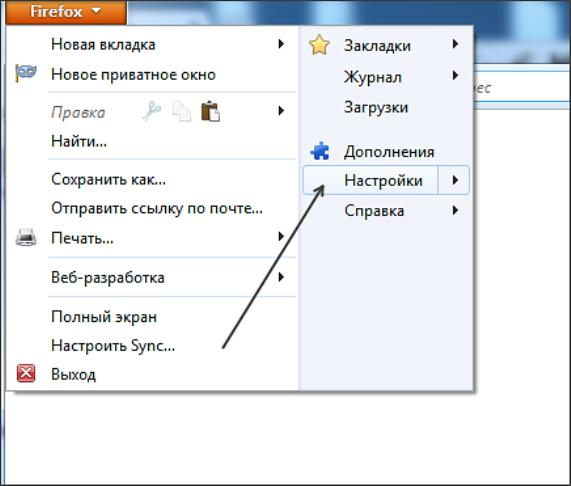Expand the Закладки submenu arrow
The width and height of the screenshot is (571, 486).
click(x=455, y=44)
